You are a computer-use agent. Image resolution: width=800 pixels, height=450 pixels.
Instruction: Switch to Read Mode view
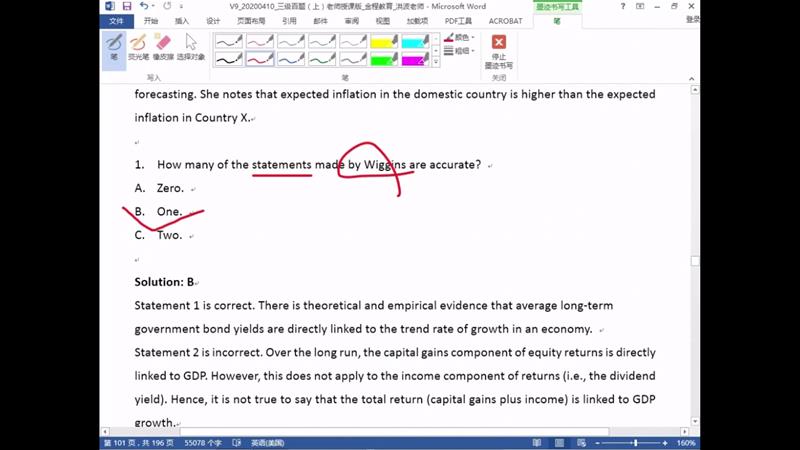tap(537, 443)
